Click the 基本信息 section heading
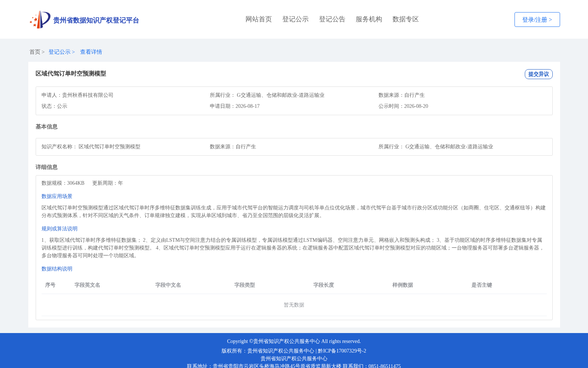The image size is (588, 368). (x=47, y=127)
